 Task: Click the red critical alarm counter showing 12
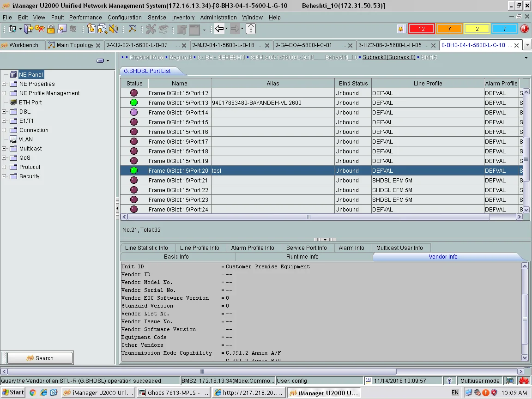click(x=421, y=29)
